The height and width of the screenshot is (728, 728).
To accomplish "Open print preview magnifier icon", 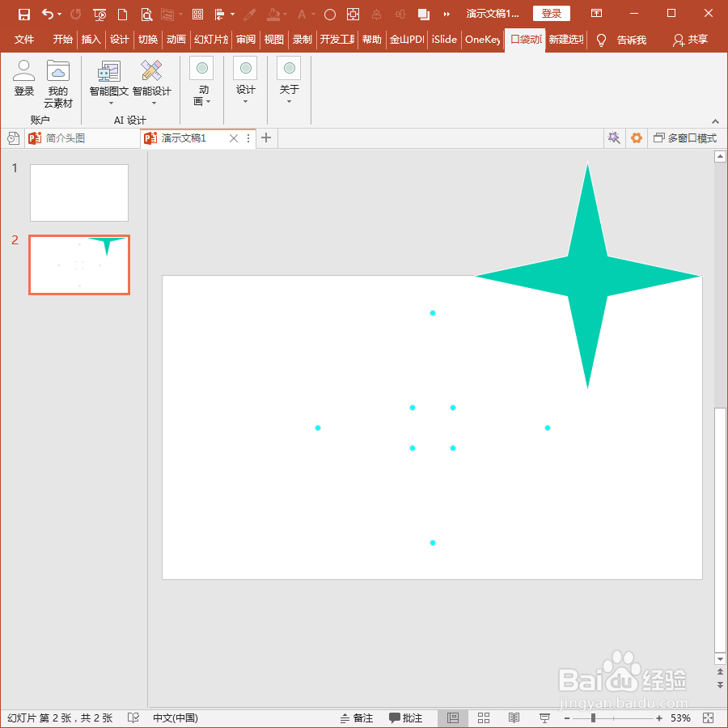I will 146,15.
